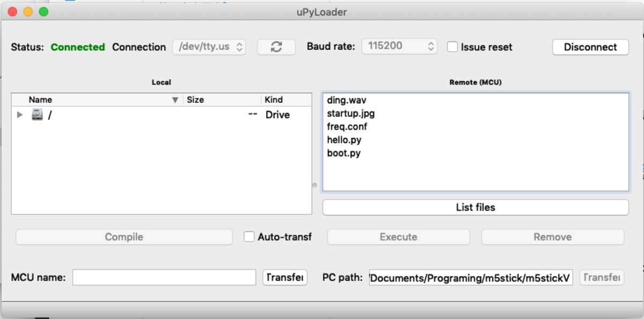
Task: Sort local files by Kind column
Action: pos(286,100)
